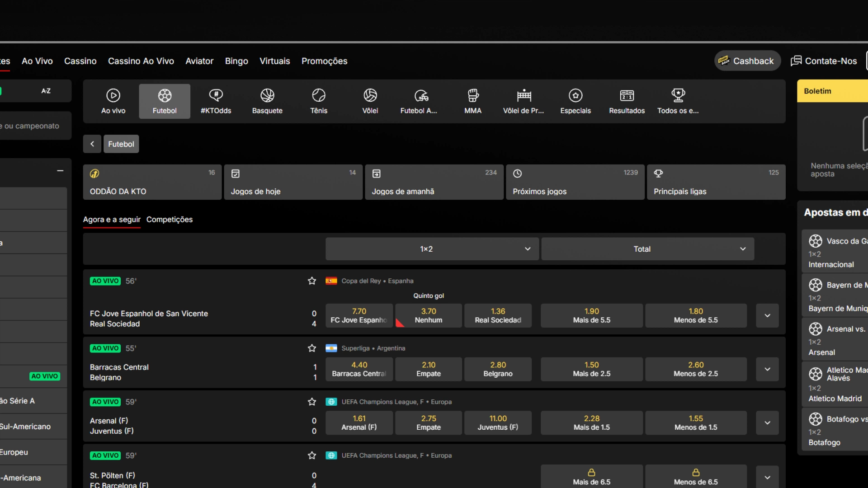Screen dimensions: 868x488
Task: Open the Promoções menu item
Action: pos(325,61)
